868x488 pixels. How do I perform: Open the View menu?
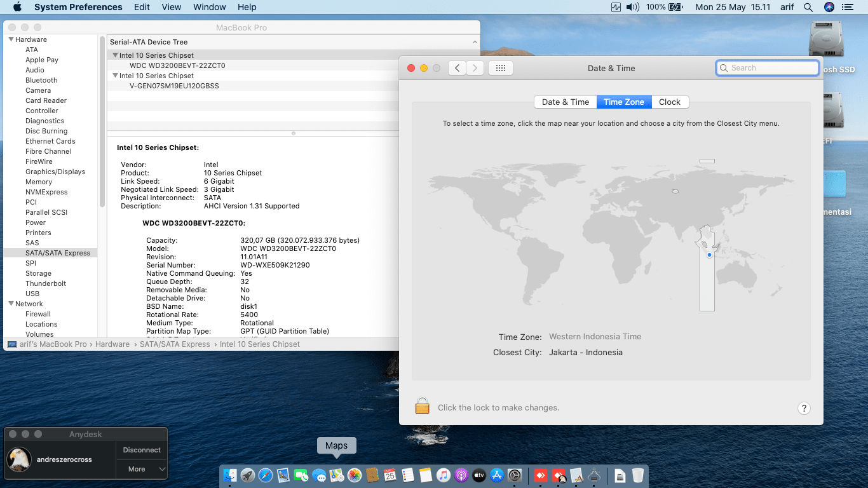pos(172,7)
